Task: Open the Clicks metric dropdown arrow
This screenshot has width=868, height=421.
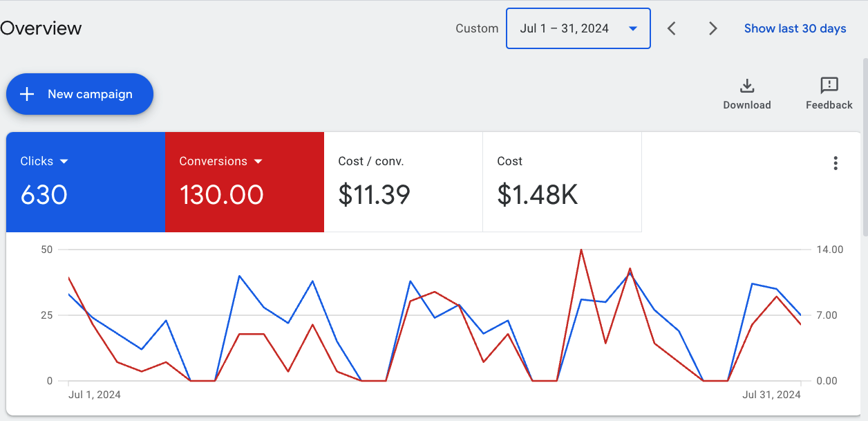Action: coord(64,161)
